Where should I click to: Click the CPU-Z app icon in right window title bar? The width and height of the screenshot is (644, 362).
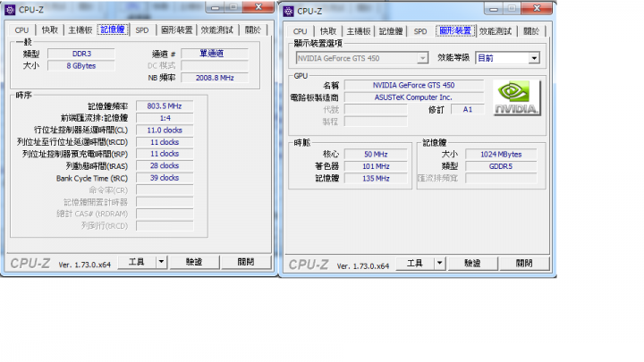(289, 11)
